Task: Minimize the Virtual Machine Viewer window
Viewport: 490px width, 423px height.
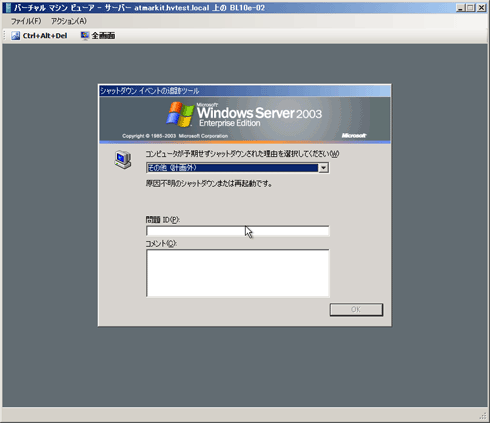Action: 460,8
